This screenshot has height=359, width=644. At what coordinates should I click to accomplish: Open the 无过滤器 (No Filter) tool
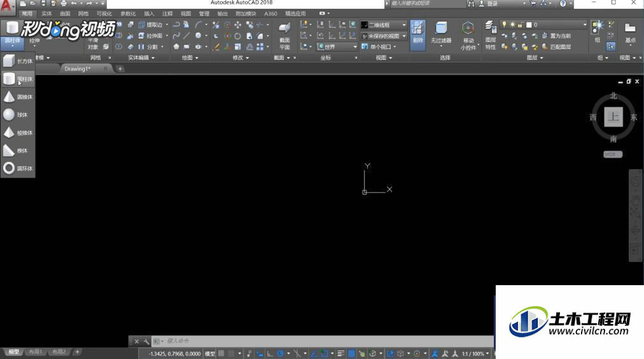(441, 33)
